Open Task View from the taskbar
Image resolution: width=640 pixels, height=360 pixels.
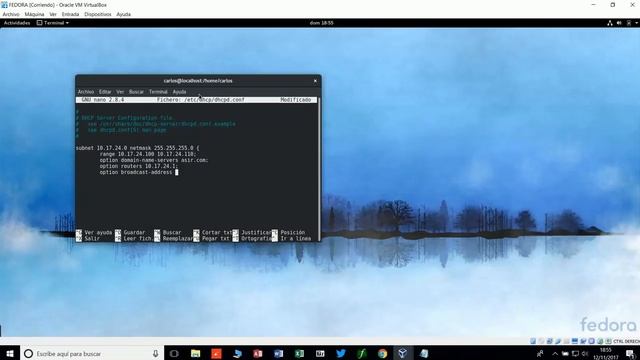174,353
